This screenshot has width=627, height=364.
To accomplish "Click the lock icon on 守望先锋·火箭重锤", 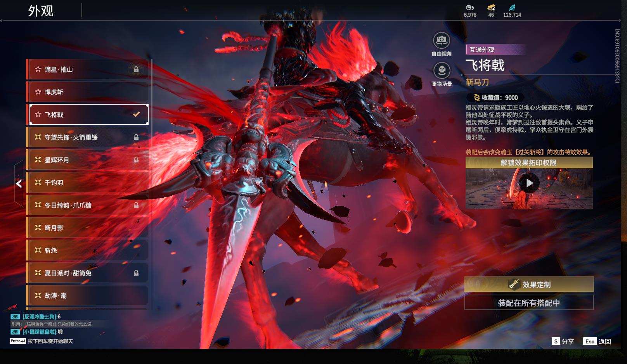I will (x=136, y=137).
